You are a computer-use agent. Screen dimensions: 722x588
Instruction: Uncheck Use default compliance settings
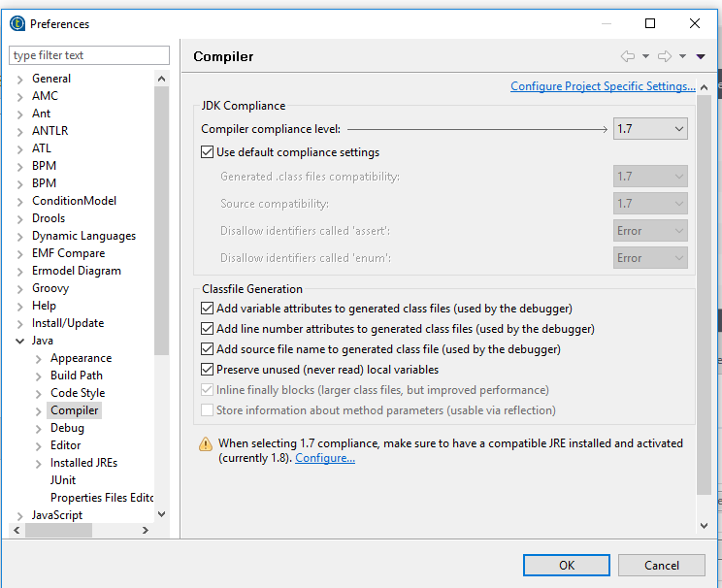pos(207,152)
